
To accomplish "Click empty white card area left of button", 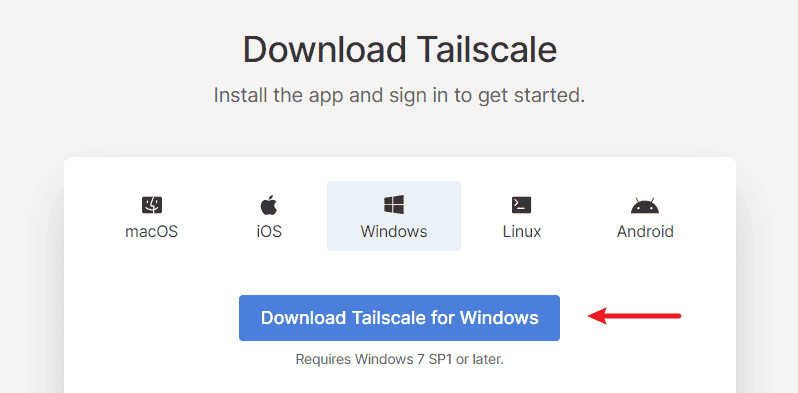I will coord(153,318).
